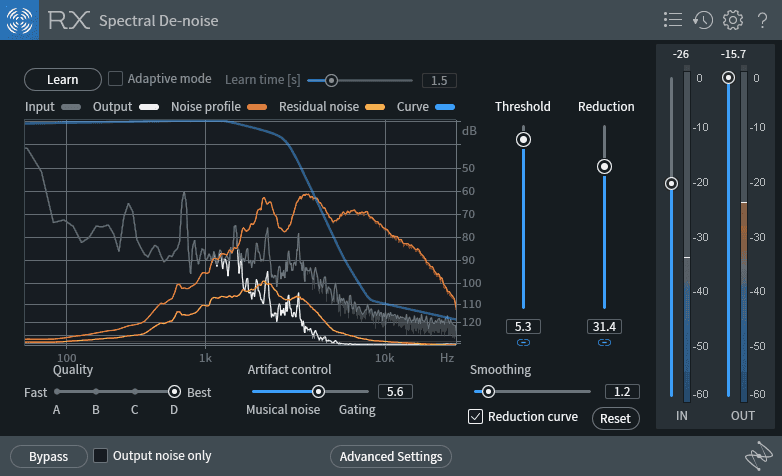Click the Musical noise label
Image resolution: width=782 pixels, height=476 pixels.
click(x=283, y=410)
